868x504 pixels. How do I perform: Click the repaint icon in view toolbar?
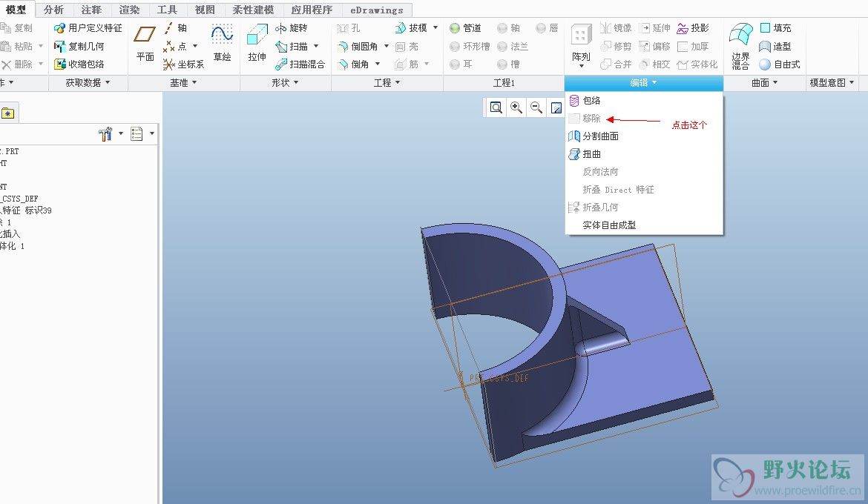pos(556,107)
